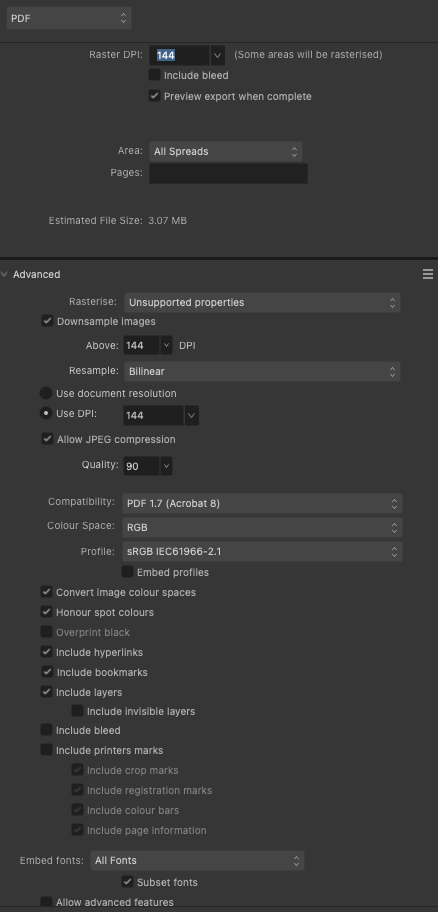
Task: Enable Include printers marks checkbox
Action: [47, 750]
